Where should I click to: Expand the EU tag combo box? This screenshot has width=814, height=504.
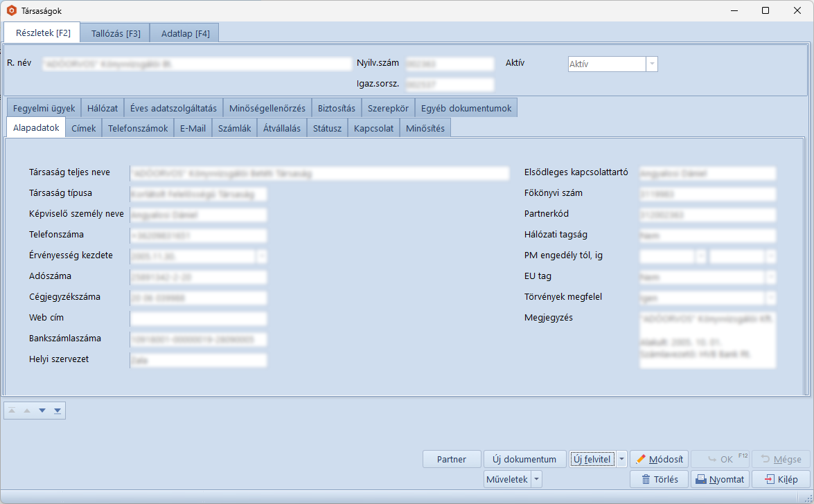pyautogui.click(x=770, y=277)
